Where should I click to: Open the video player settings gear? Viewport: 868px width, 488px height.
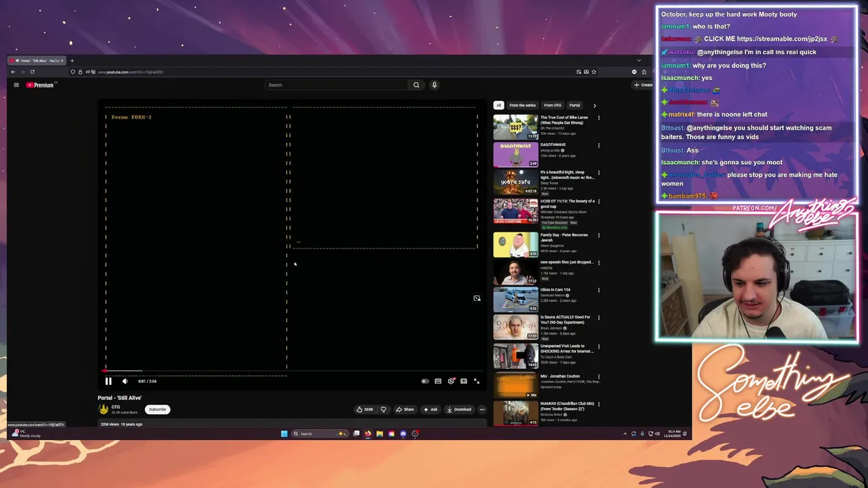tap(451, 381)
